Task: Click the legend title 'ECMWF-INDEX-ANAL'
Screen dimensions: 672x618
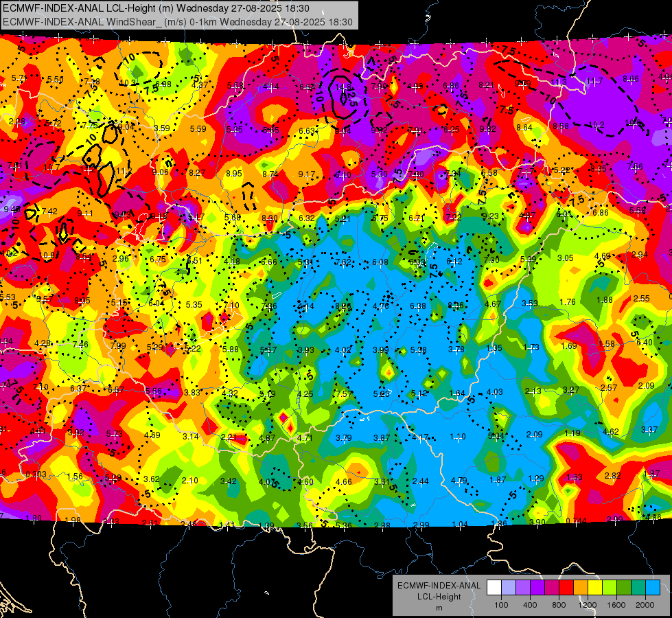Action: point(439,586)
